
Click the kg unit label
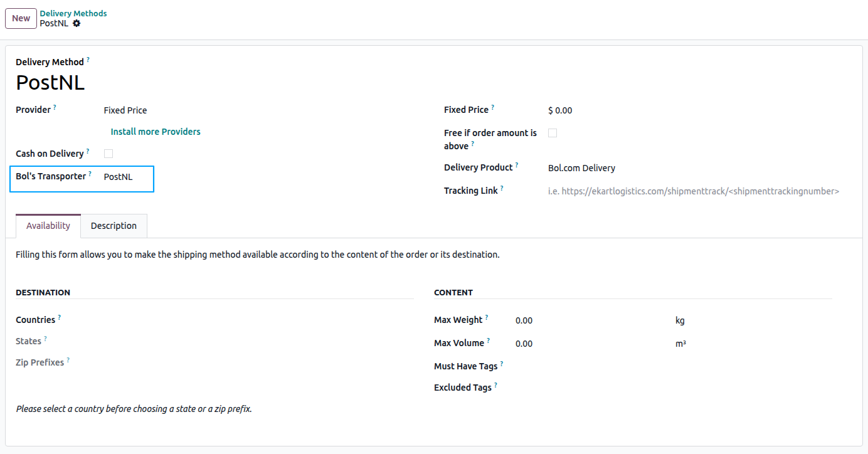pyautogui.click(x=680, y=320)
